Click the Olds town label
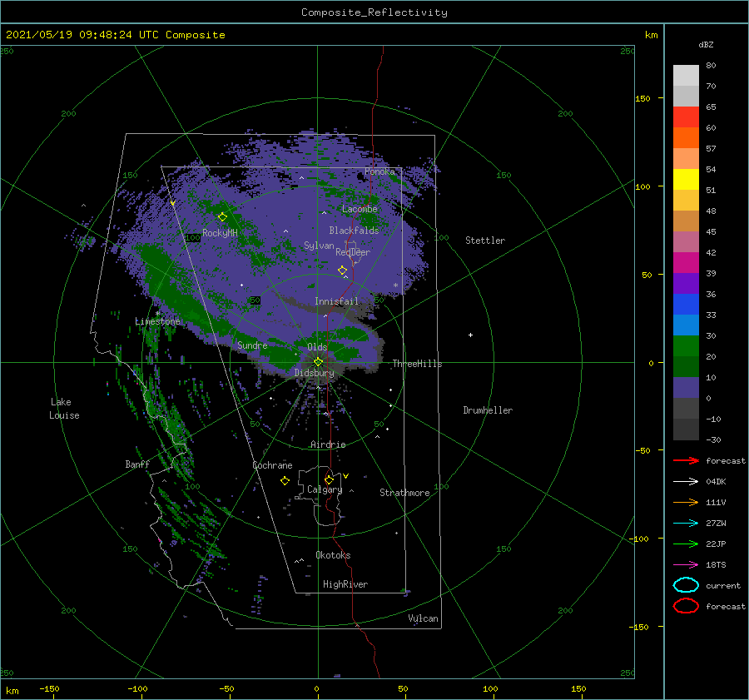The image size is (749, 700). click(x=317, y=347)
